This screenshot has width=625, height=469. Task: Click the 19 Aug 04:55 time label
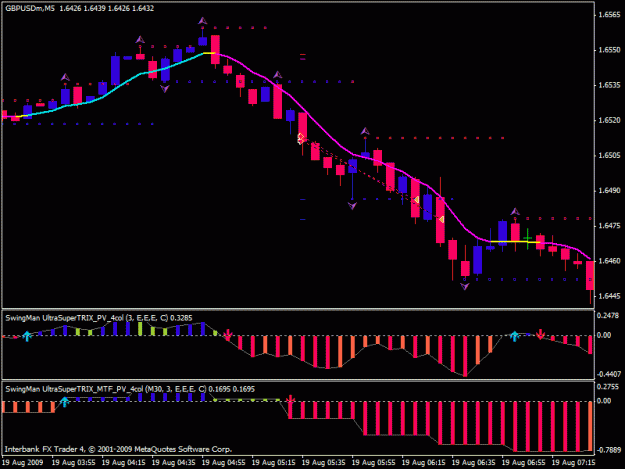pos(224,463)
